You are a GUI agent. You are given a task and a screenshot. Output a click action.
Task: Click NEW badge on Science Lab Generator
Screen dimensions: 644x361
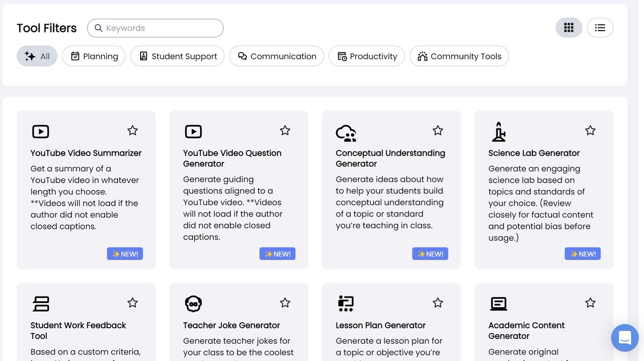pos(583,254)
